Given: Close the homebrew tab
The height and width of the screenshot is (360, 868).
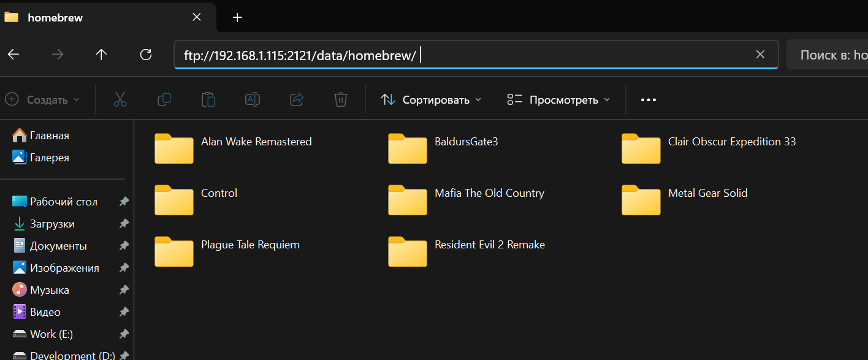Looking at the screenshot, I should [x=197, y=17].
